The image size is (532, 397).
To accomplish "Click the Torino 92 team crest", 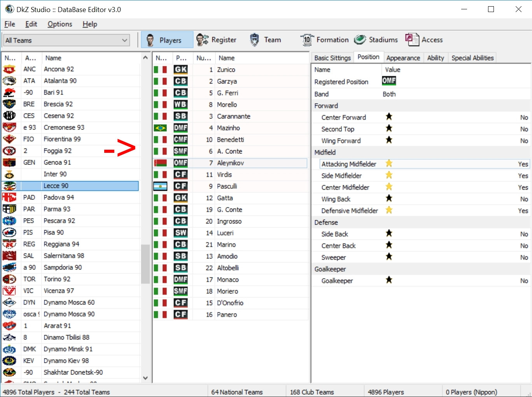I will 9,279.
